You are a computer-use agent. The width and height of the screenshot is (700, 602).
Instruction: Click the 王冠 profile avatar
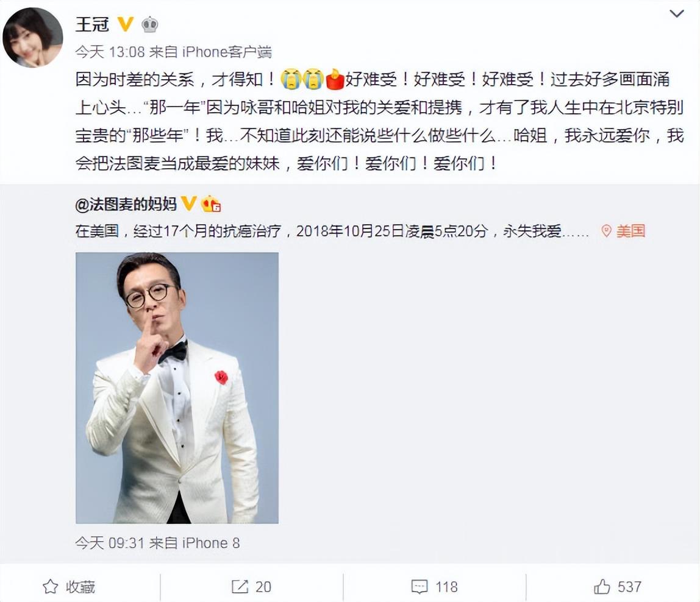(32, 38)
